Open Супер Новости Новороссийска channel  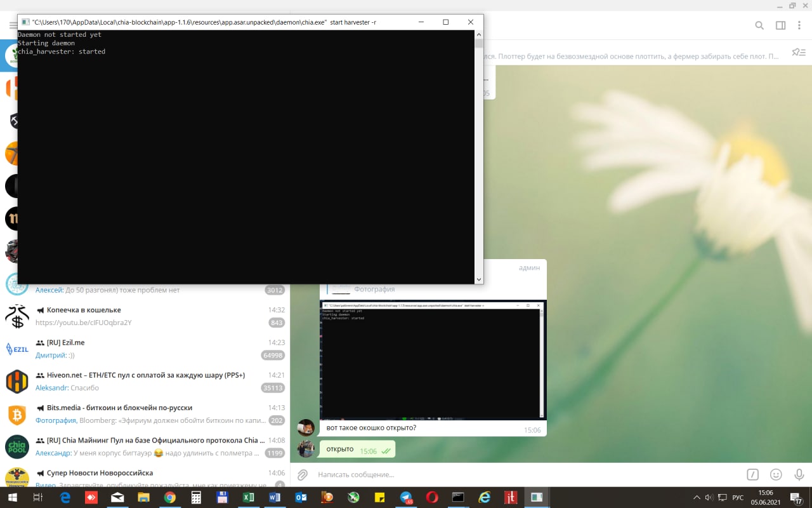coord(145,476)
